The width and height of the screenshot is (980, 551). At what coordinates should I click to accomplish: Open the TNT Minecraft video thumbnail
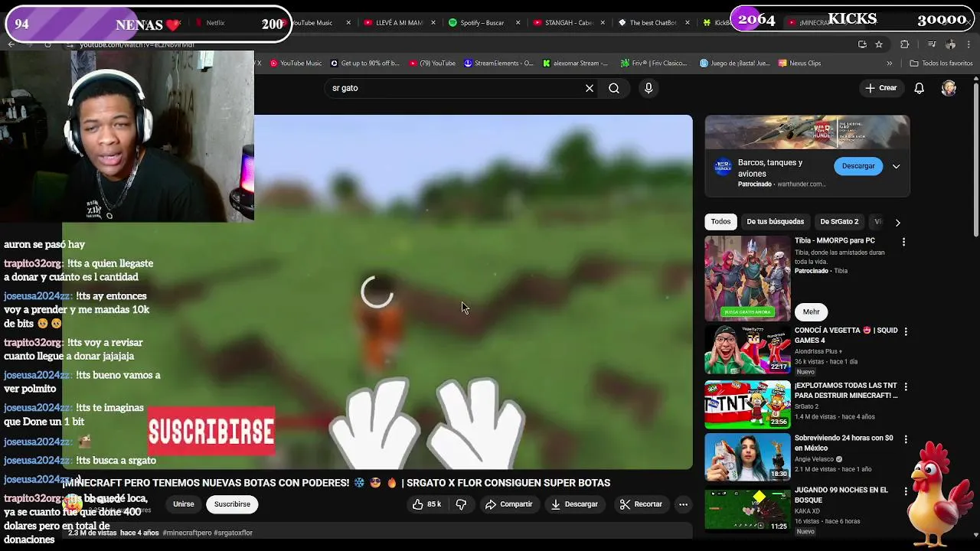[x=747, y=405]
